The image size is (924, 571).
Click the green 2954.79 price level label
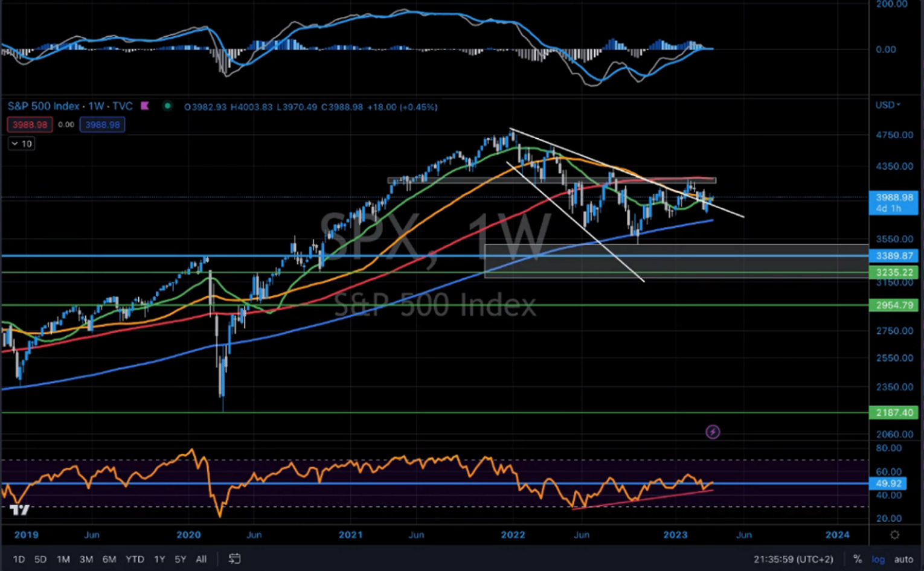(894, 305)
